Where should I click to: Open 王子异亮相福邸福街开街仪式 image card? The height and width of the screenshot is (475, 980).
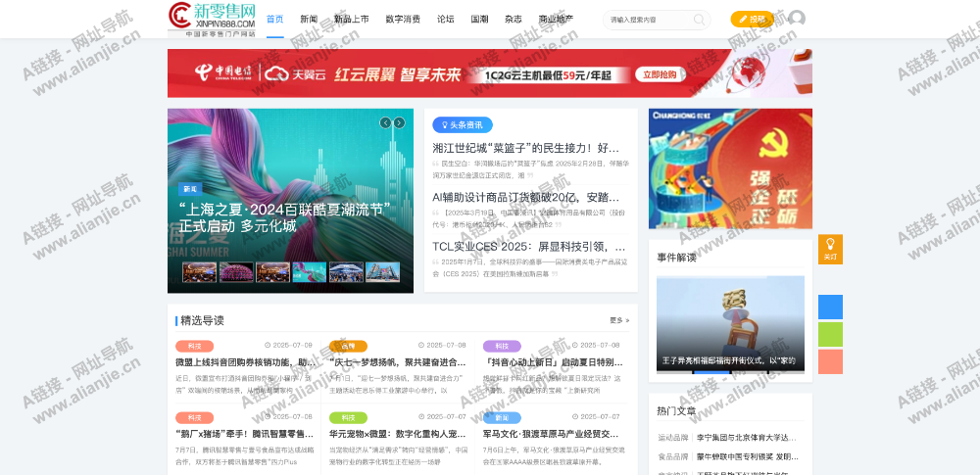click(x=731, y=324)
